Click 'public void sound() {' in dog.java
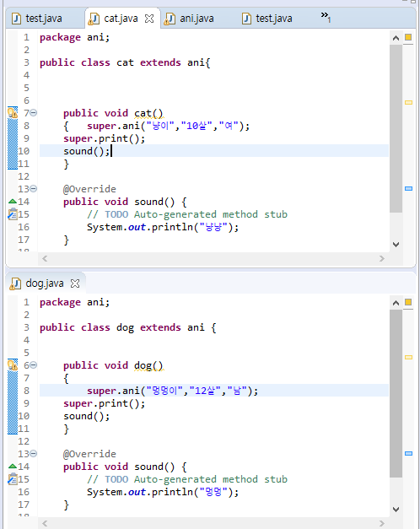The height and width of the screenshot is (529, 420). pos(125,467)
